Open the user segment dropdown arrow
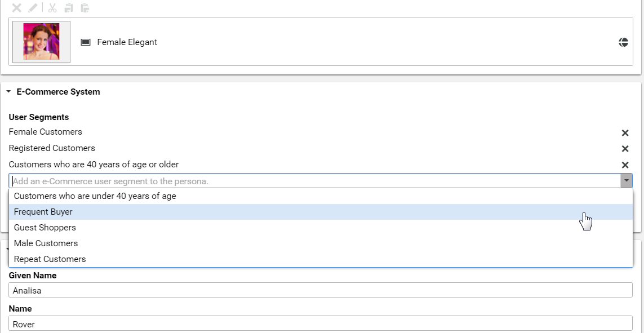This screenshot has width=644, height=333. [627, 180]
